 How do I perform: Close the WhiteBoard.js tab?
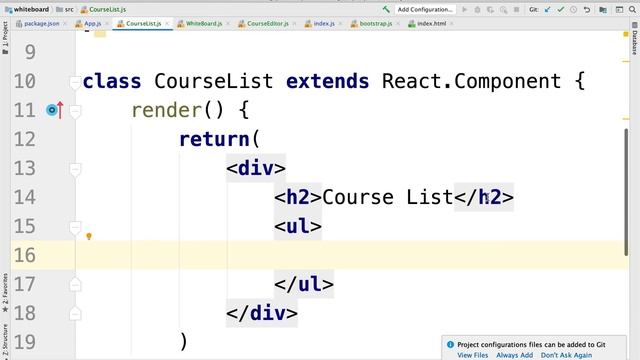228,24
